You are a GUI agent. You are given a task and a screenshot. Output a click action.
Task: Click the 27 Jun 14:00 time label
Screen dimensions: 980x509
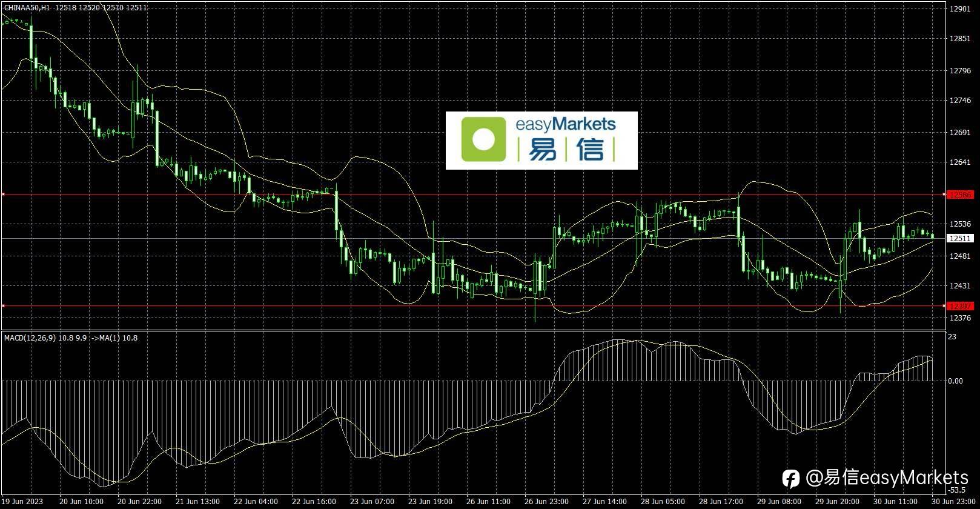[604, 502]
